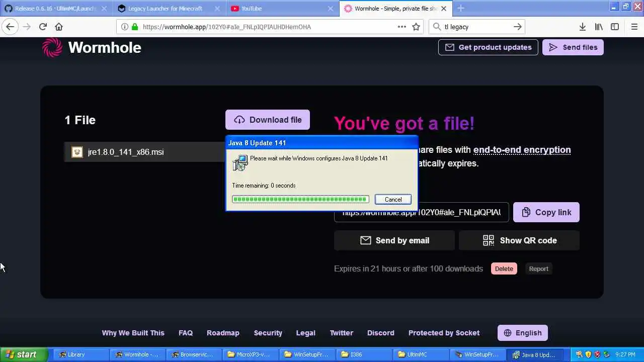Report this file

pyautogui.click(x=538, y=268)
